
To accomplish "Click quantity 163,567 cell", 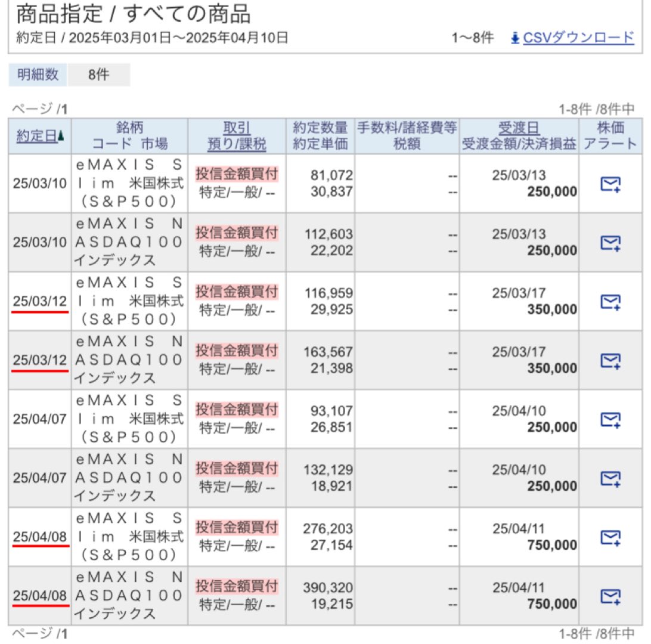I will (x=328, y=352).
